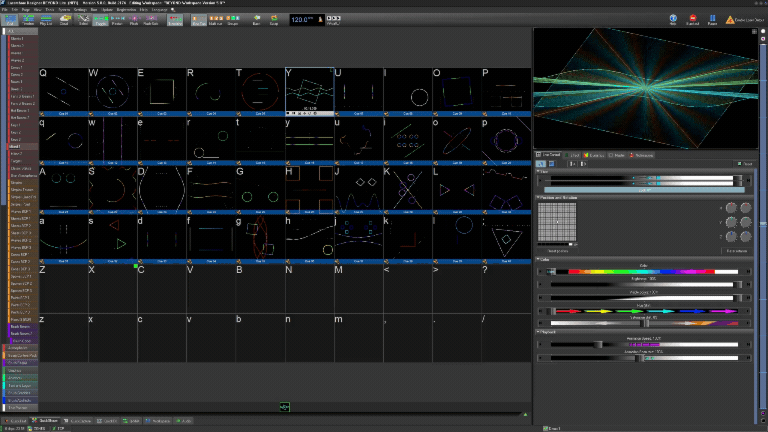Click the Reset position button
The width and height of the screenshot is (768, 432).
[x=557, y=251]
